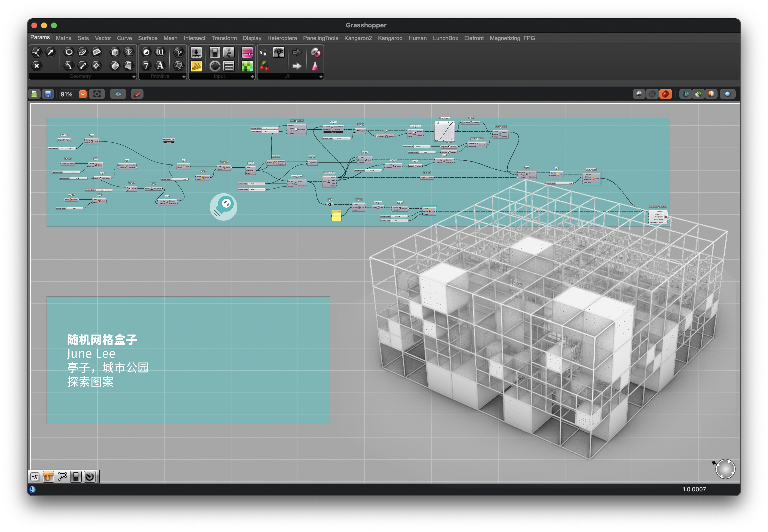Open the 91% zoom dropdown arrow

click(82, 94)
